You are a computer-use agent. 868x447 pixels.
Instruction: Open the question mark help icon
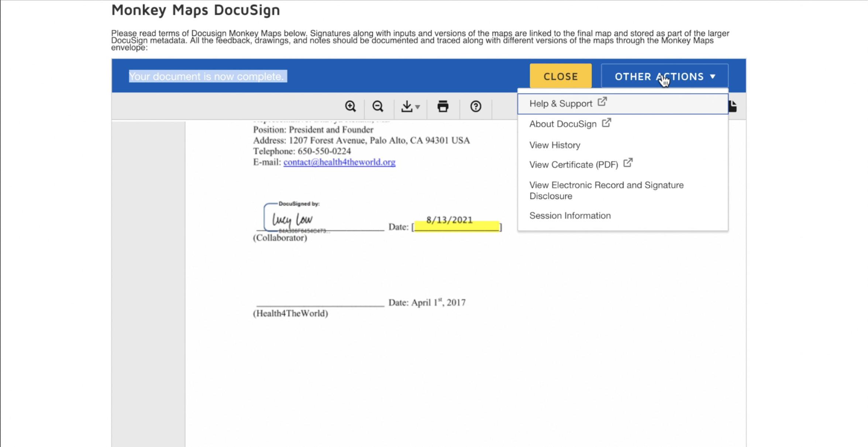coord(476,106)
